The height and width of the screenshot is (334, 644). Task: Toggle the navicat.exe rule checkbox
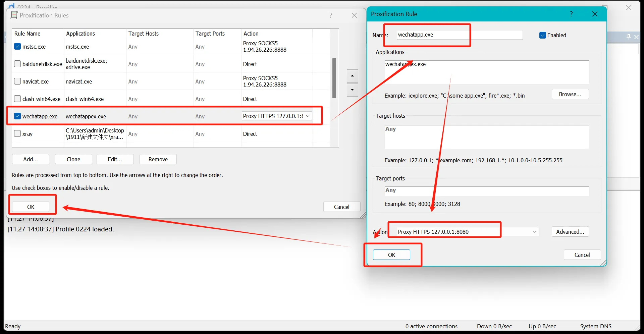click(17, 81)
